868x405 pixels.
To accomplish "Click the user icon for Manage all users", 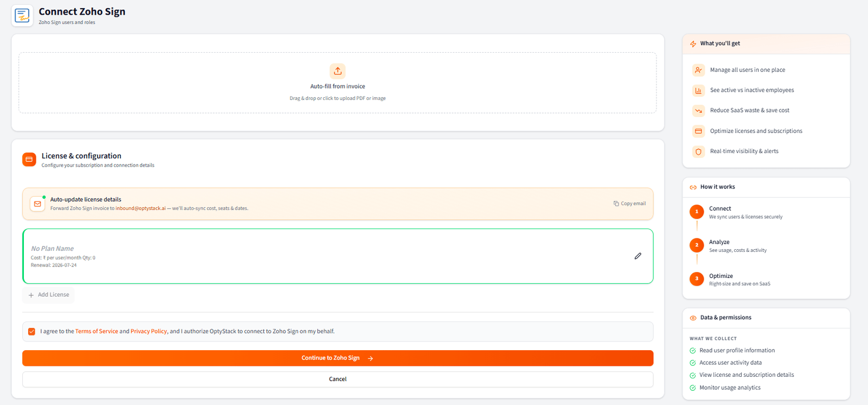I will point(698,70).
